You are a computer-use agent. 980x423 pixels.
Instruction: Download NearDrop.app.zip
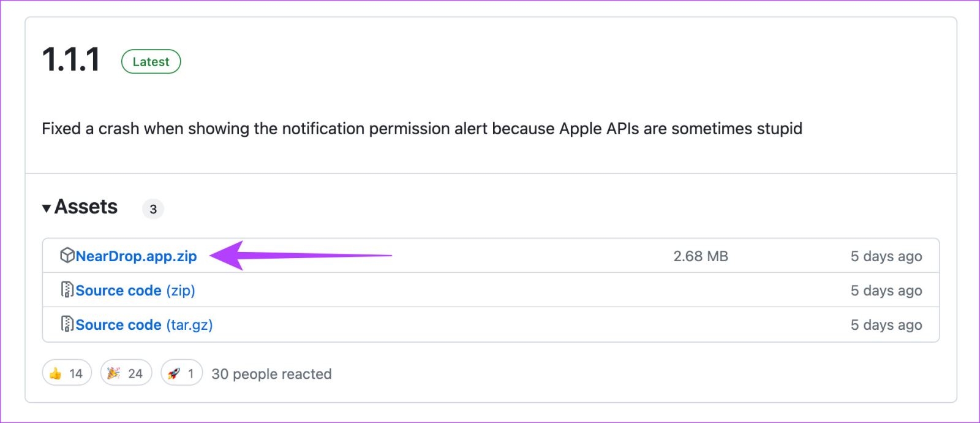[x=136, y=256]
